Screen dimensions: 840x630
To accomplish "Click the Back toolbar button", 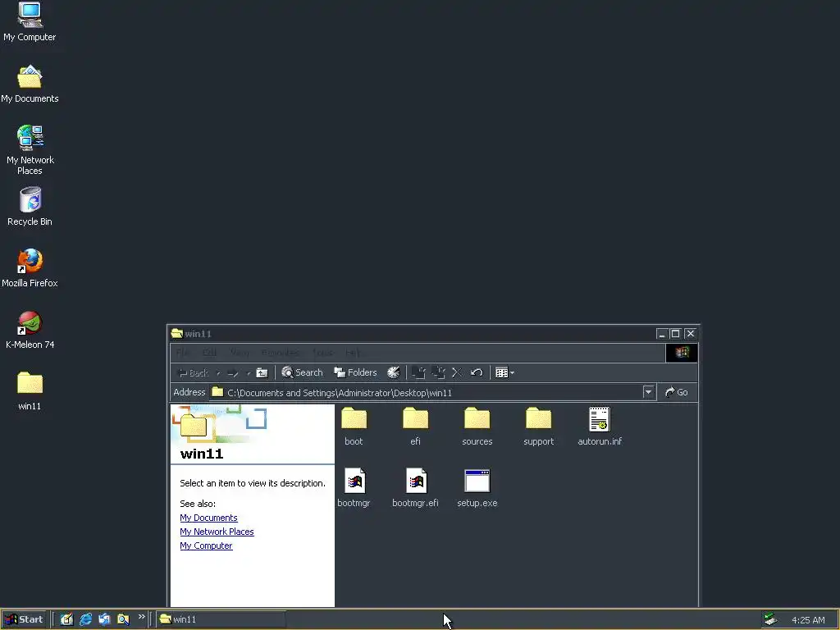I will [193, 373].
